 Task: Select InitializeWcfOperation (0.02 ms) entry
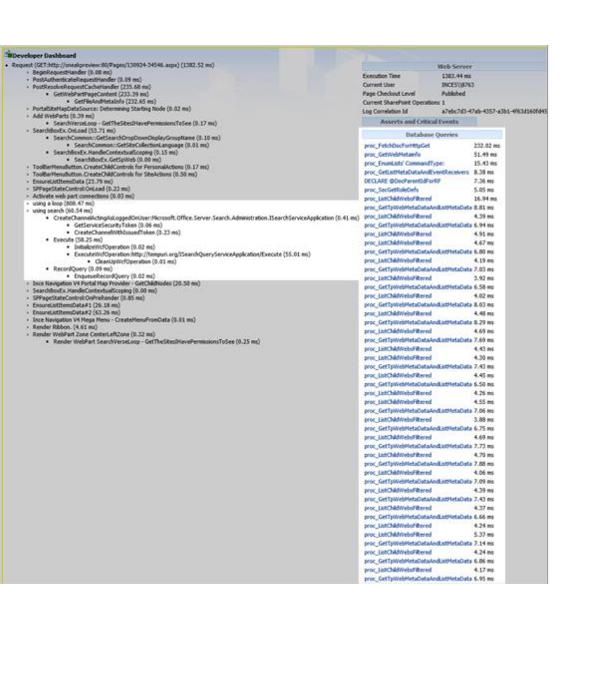[115, 247]
